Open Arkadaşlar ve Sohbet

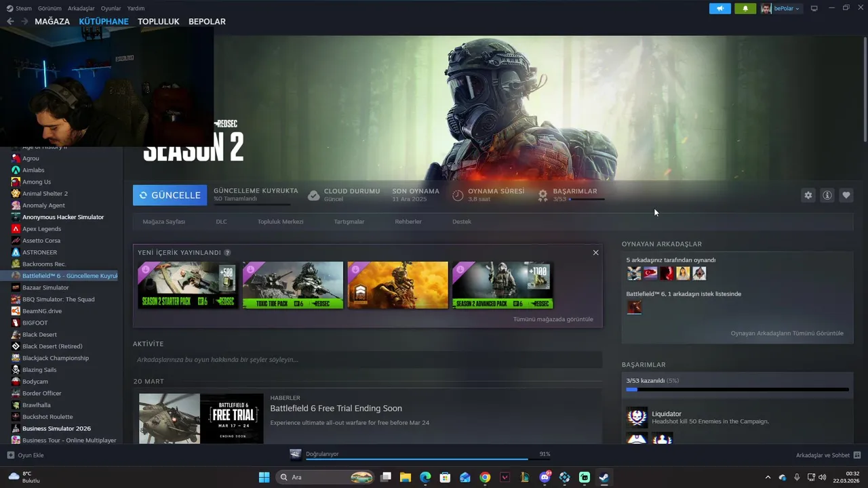(x=828, y=455)
